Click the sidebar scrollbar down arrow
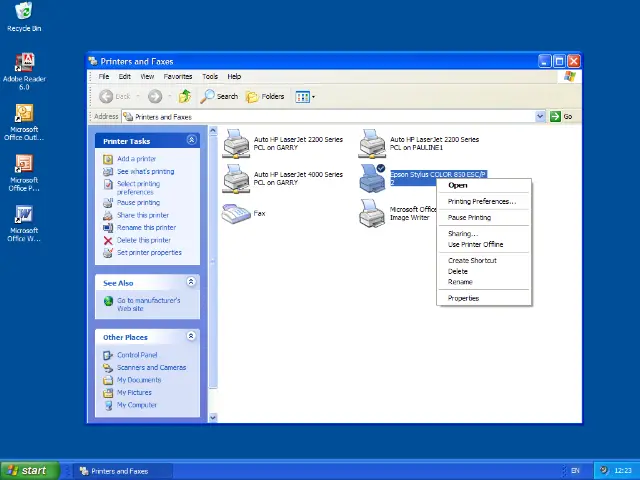The image size is (640, 480). pyautogui.click(x=213, y=418)
